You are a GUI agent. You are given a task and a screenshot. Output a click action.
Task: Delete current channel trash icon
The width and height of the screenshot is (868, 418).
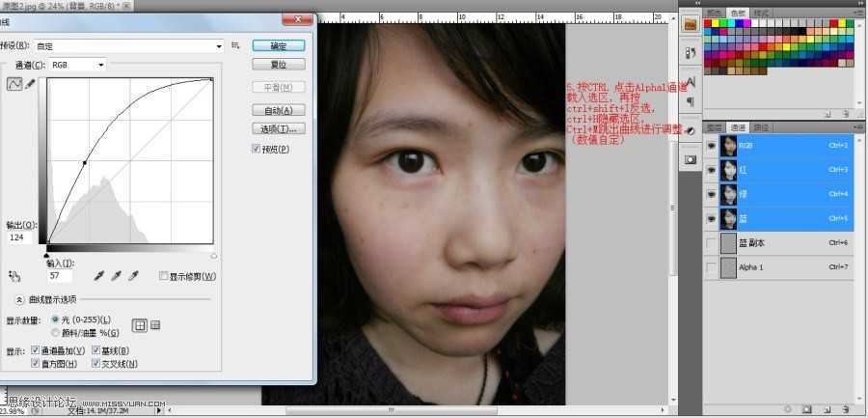click(845, 409)
